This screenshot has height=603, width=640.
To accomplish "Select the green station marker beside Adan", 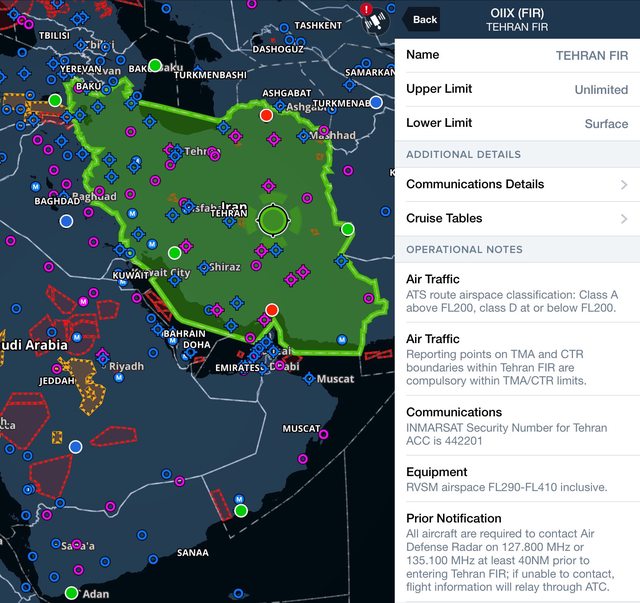I will click(71, 593).
